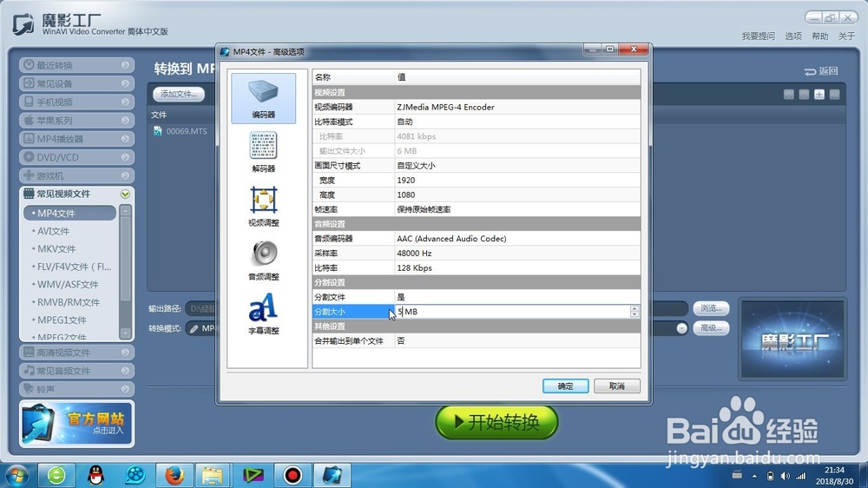Open the 字幕调整 subtitle adjustment panel
The image size is (868, 488).
(264, 313)
